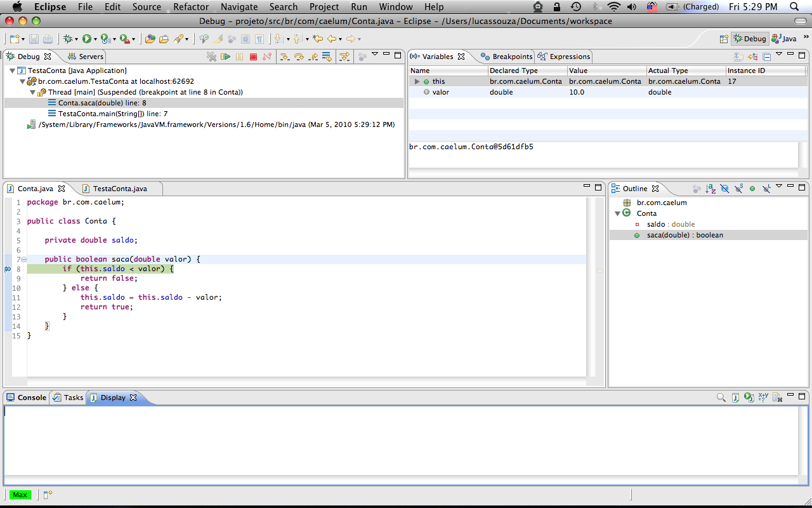Open the Debug launch dropdown arrow
This screenshot has height=508, width=812.
coord(77,39)
